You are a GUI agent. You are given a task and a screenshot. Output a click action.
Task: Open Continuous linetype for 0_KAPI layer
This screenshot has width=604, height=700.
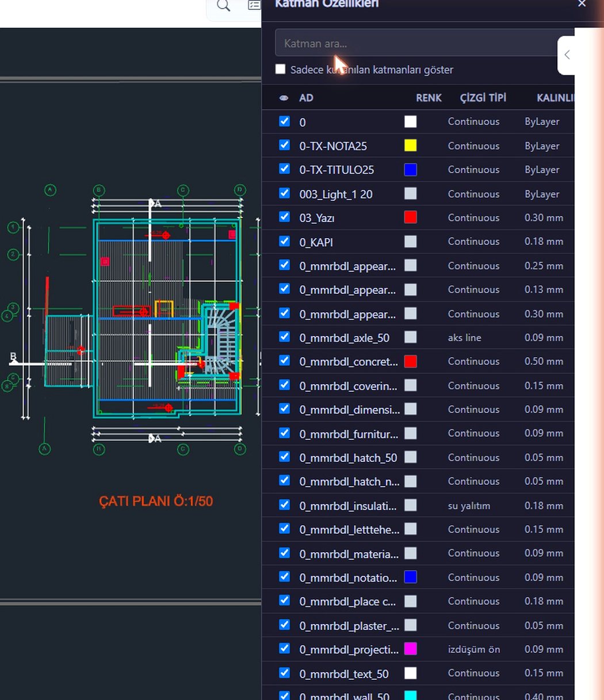point(474,242)
